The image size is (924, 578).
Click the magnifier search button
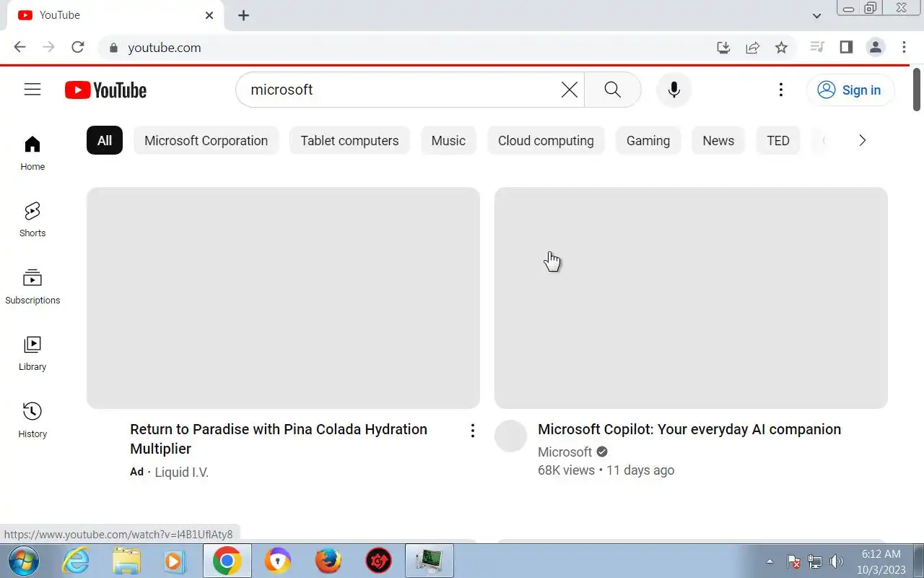coord(613,90)
